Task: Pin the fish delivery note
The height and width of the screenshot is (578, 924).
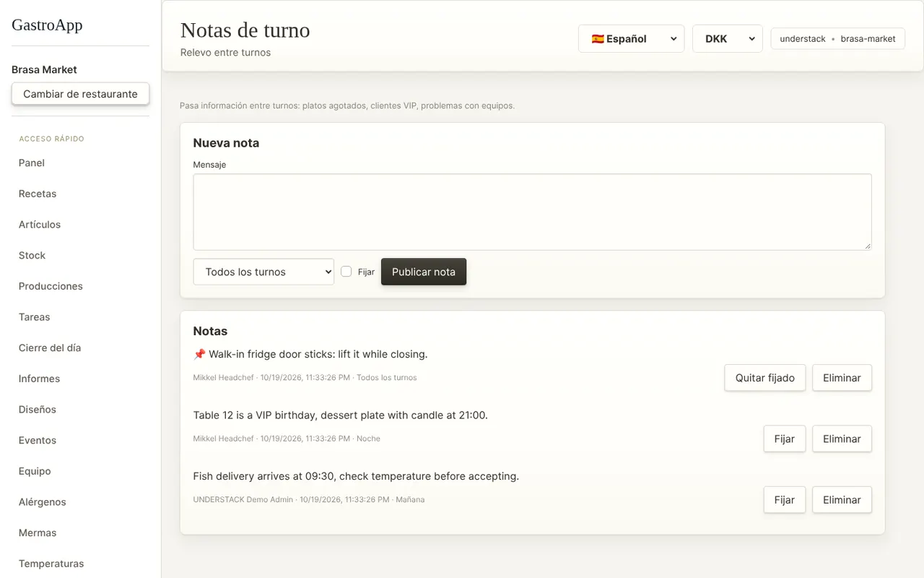Action: [785, 500]
